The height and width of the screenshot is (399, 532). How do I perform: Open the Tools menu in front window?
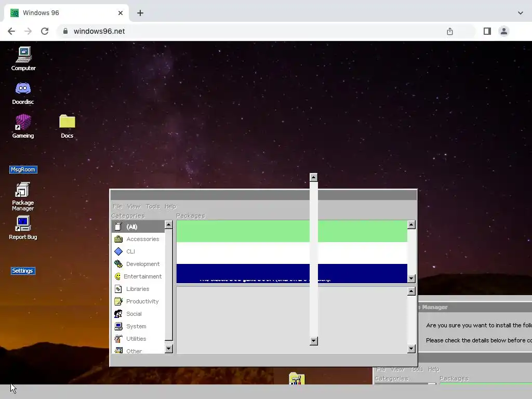[153, 206]
